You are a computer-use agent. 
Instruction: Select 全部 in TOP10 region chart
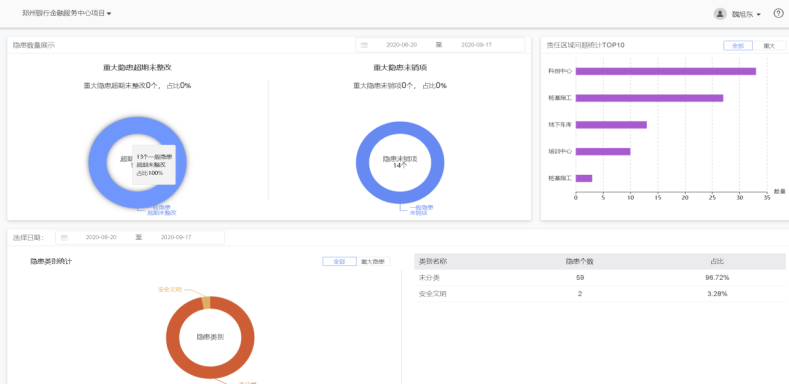tap(738, 45)
